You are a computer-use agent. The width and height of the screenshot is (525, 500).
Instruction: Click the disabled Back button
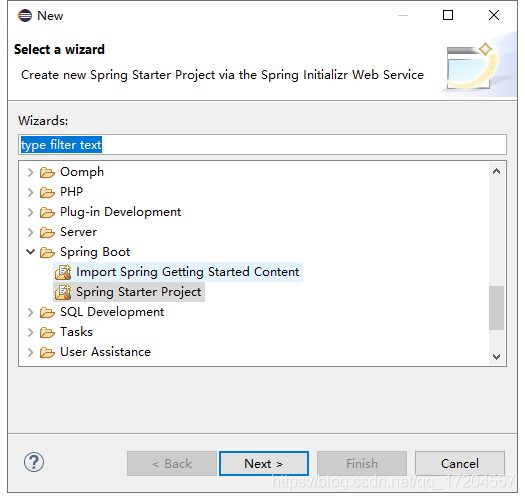pos(172,463)
